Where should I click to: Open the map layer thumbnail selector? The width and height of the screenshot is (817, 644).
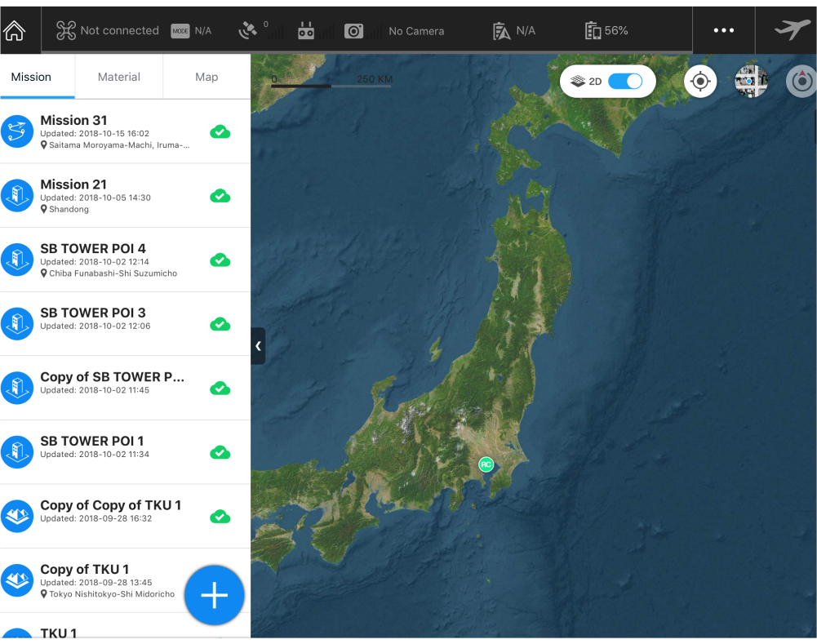click(751, 82)
